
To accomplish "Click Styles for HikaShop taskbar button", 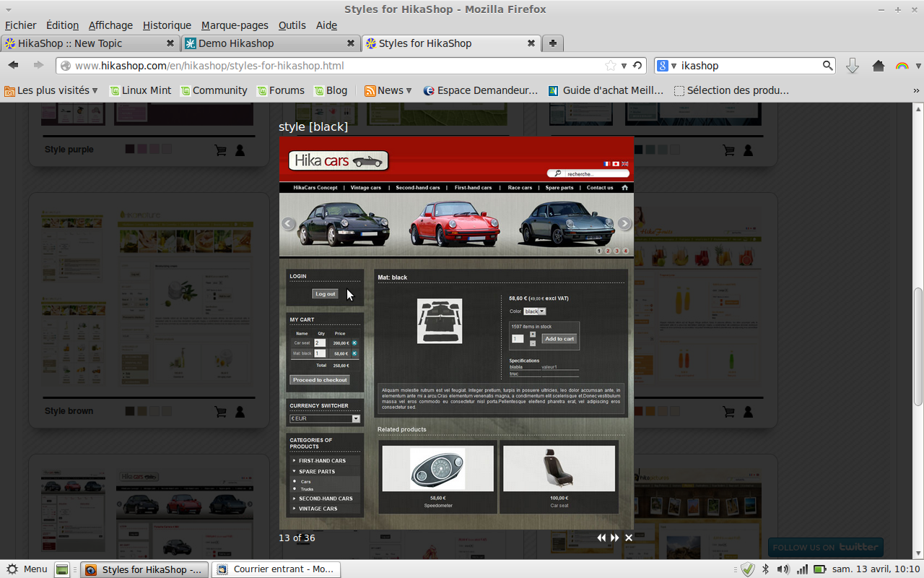I will pos(144,569).
